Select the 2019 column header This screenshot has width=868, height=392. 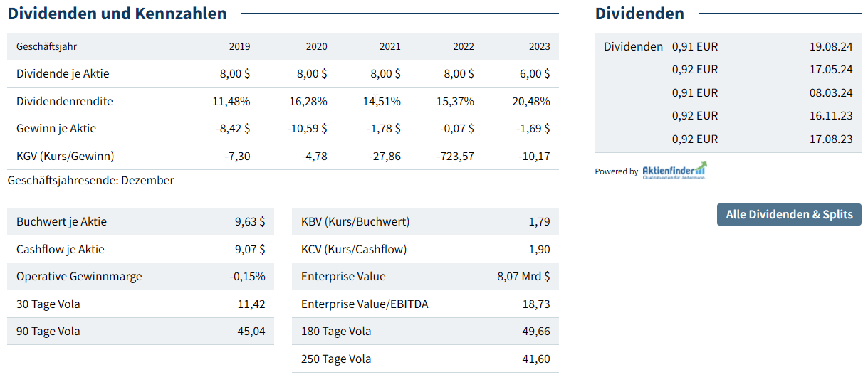[x=239, y=46]
